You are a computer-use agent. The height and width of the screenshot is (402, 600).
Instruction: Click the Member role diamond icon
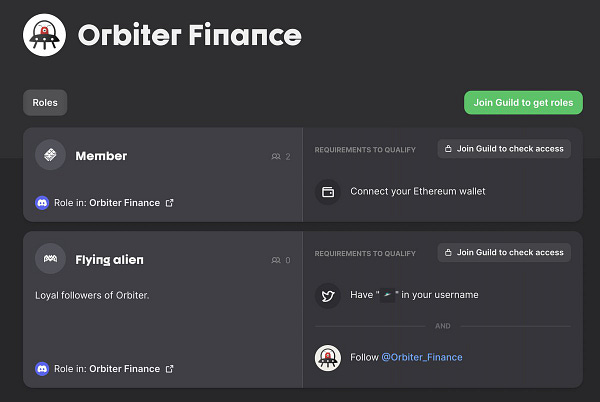click(x=51, y=155)
